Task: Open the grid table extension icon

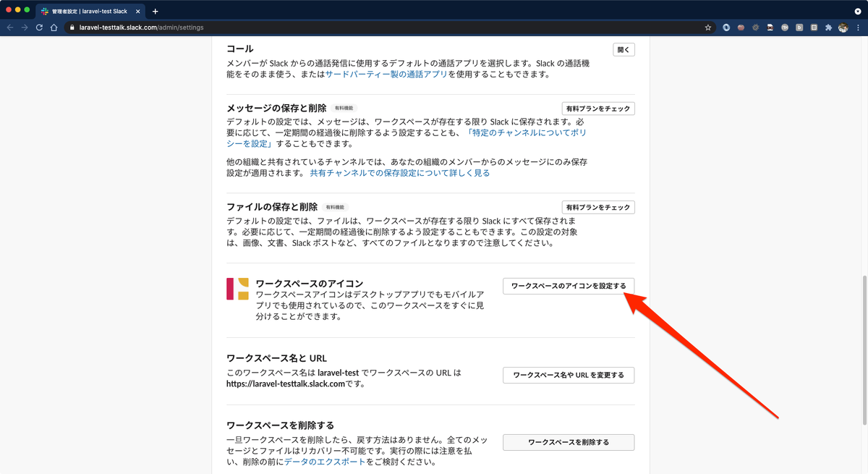Action: (x=814, y=27)
